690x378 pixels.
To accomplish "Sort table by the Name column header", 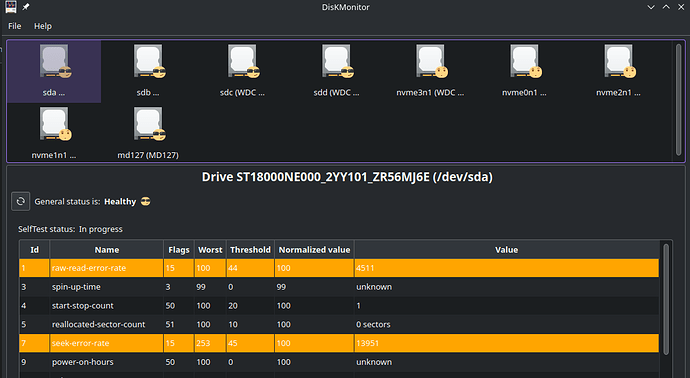I will coord(106,250).
